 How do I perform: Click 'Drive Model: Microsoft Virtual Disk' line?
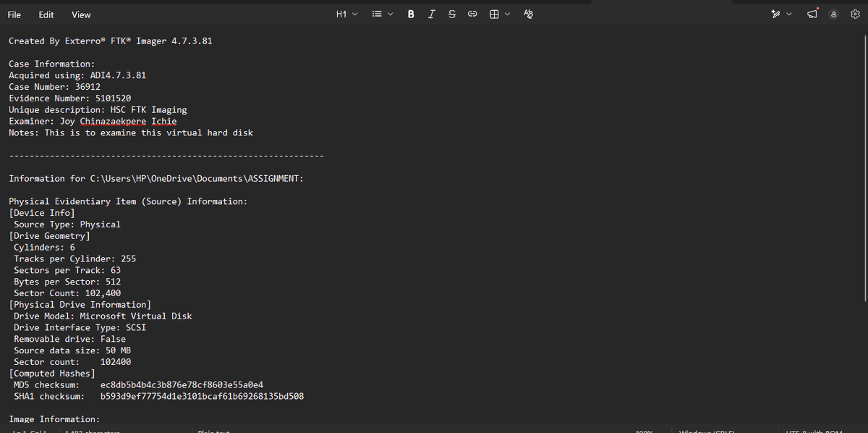[x=103, y=316]
